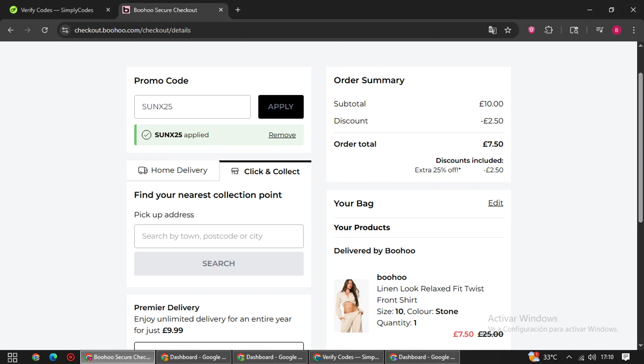Remove the SUNX25 promo code
Image resolution: width=644 pixels, height=364 pixels.
pyautogui.click(x=282, y=135)
